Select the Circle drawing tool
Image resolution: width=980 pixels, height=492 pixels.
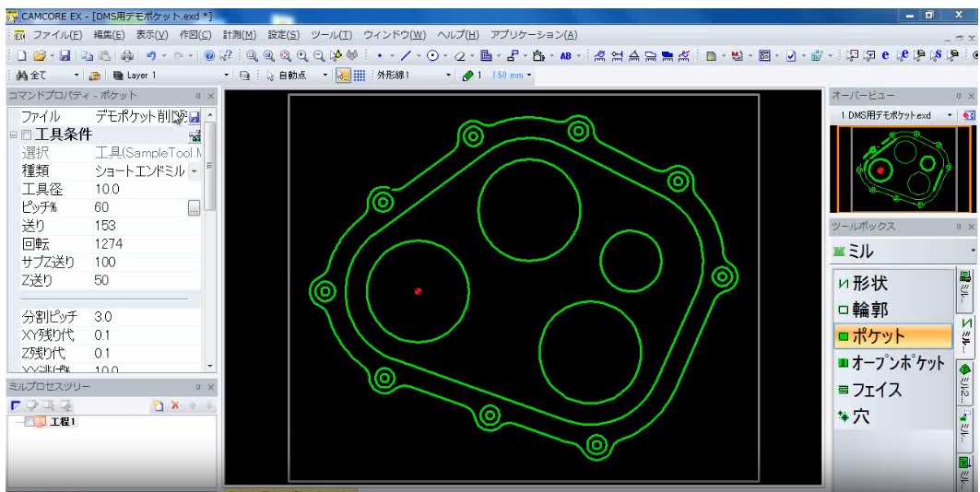coord(432,56)
